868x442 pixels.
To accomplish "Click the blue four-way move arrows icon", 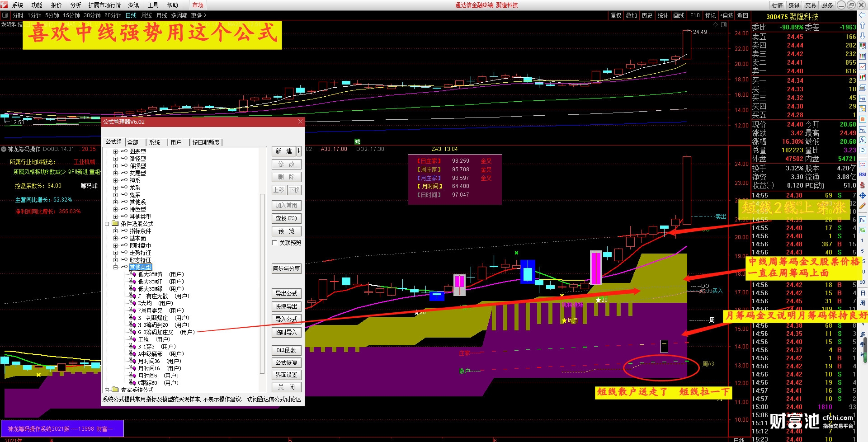I will point(863,195).
